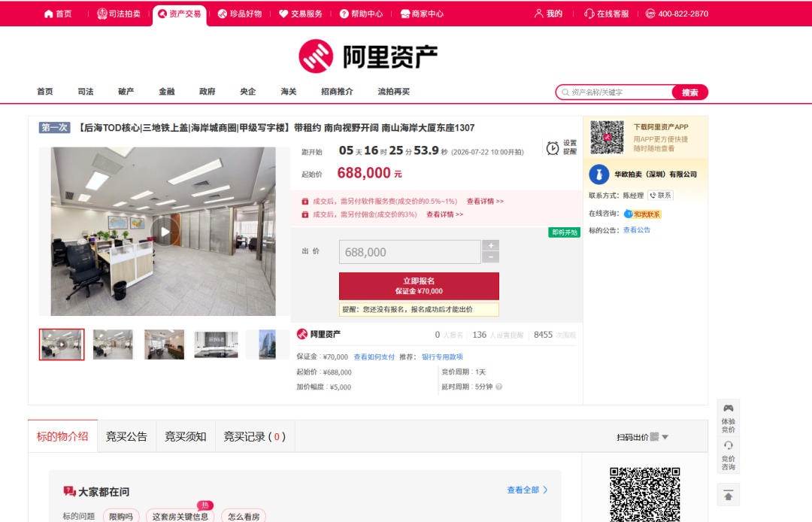This screenshot has width=812, height=522.
Task: Click the 阿里资产 logo
Action: 368,56
